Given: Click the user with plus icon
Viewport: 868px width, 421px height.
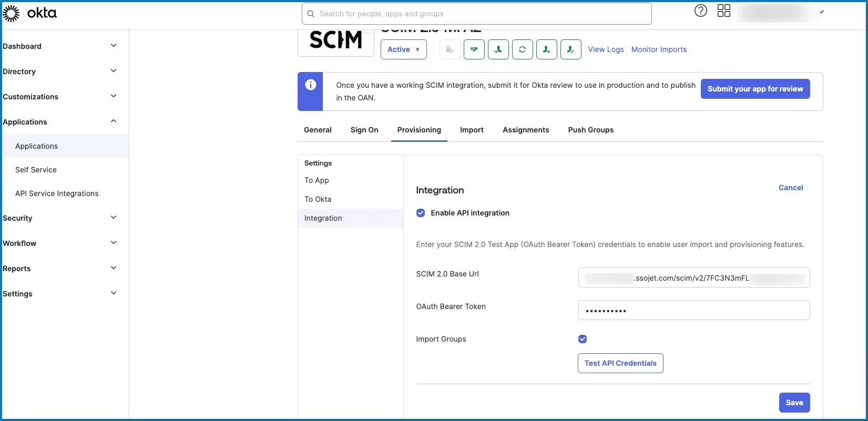Looking at the screenshot, I should 546,49.
